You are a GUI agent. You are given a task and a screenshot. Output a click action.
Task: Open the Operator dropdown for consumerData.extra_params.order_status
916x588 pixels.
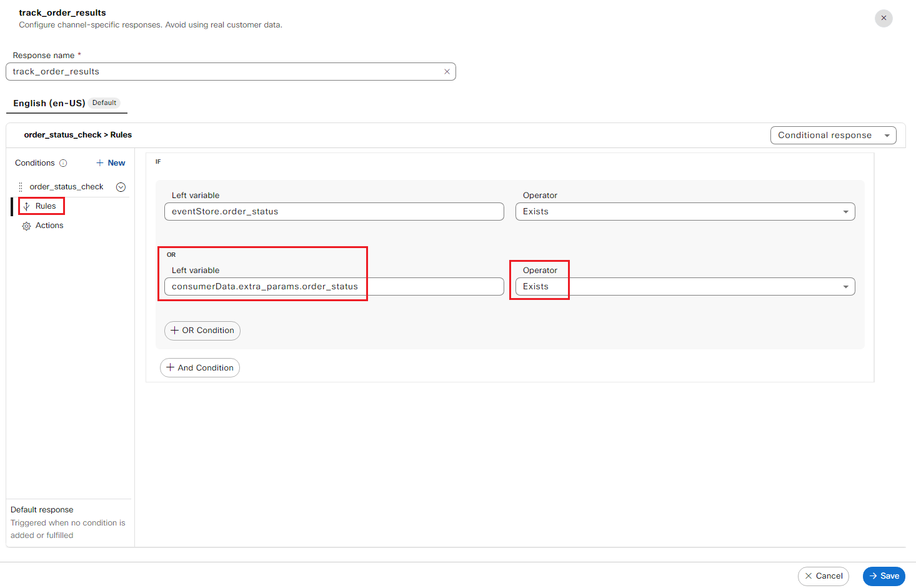685,287
